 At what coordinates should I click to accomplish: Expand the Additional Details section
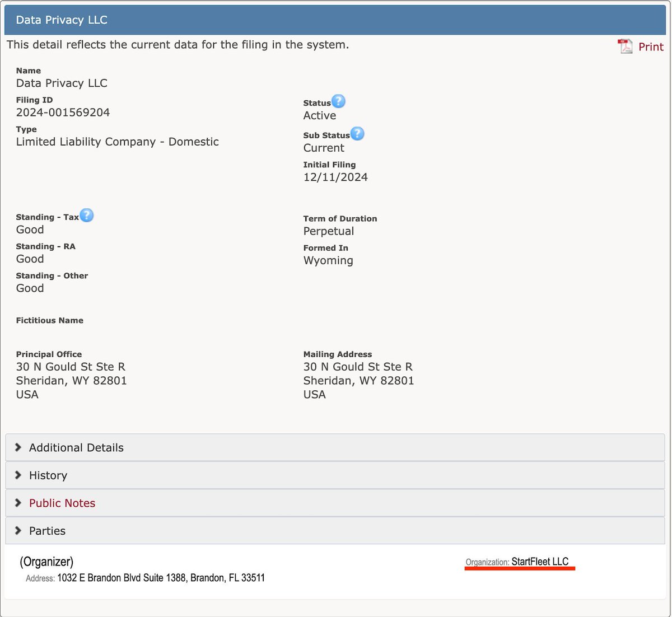click(335, 447)
